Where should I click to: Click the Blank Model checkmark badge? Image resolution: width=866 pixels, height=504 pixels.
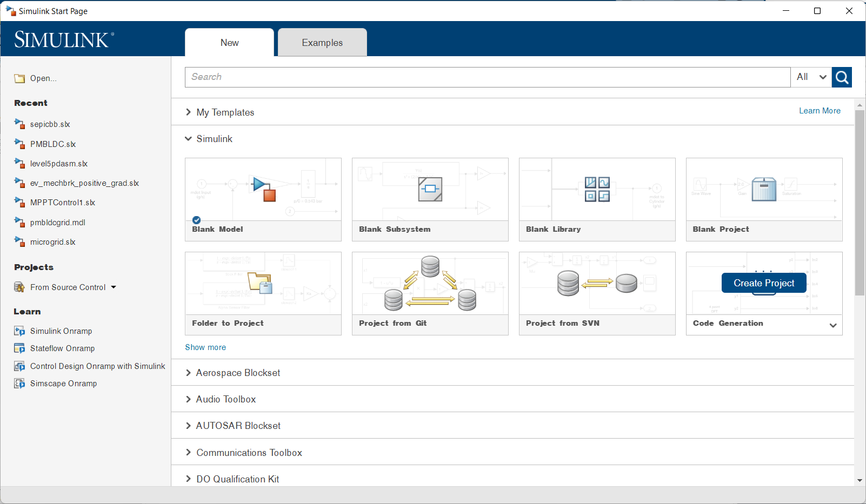point(197,220)
